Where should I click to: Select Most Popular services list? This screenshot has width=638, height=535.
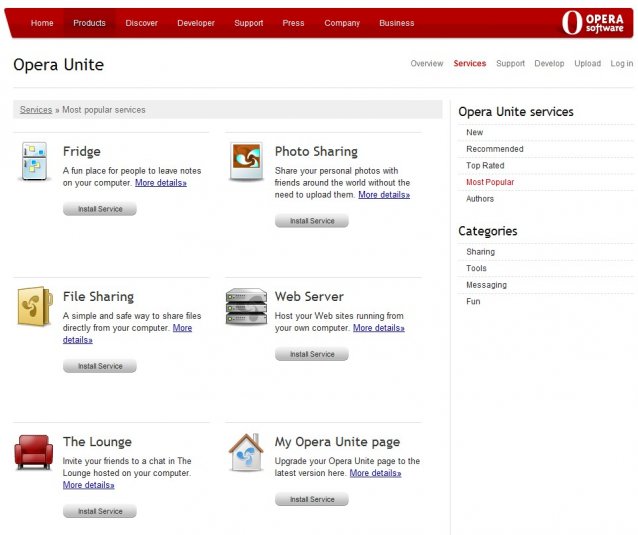(490, 182)
